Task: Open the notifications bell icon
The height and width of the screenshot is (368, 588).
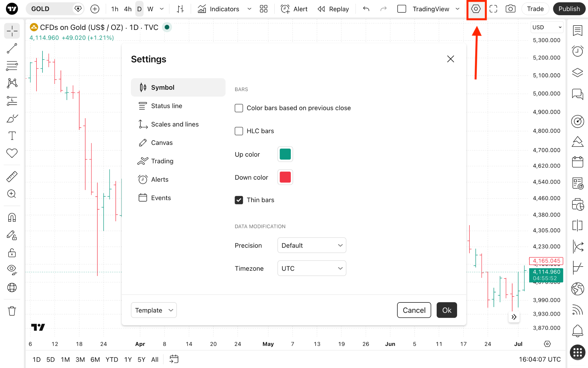Action: point(577,331)
